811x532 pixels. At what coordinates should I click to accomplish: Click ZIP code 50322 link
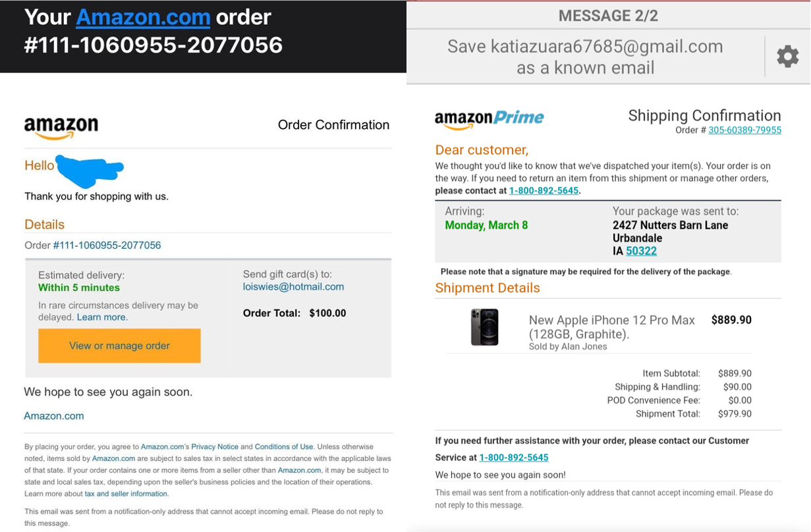click(x=641, y=251)
